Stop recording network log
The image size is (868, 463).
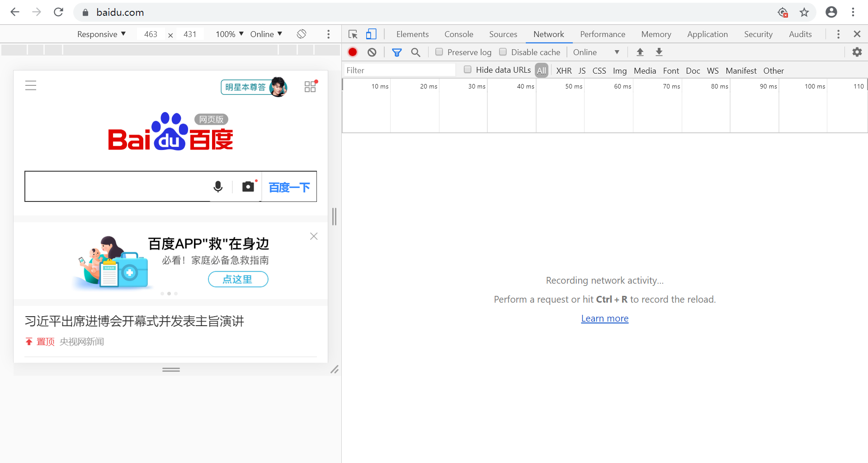click(x=353, y=52)
